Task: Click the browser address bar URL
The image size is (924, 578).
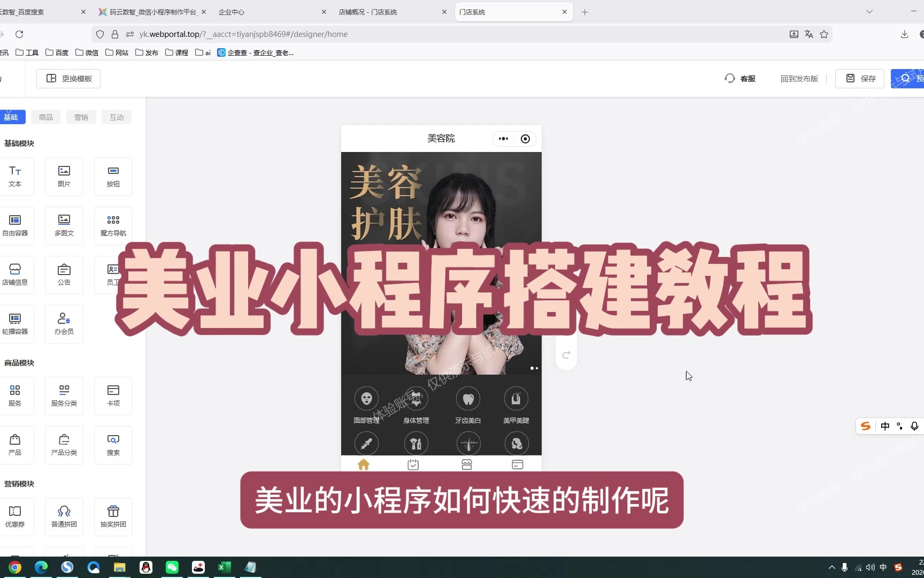Action: pyautogui.click(x=243, y=34)
